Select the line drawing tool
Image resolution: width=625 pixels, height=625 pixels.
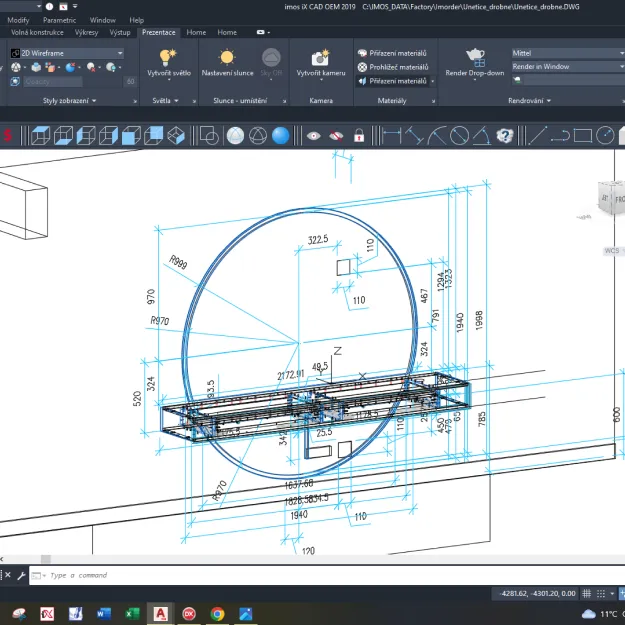(538, 136)
